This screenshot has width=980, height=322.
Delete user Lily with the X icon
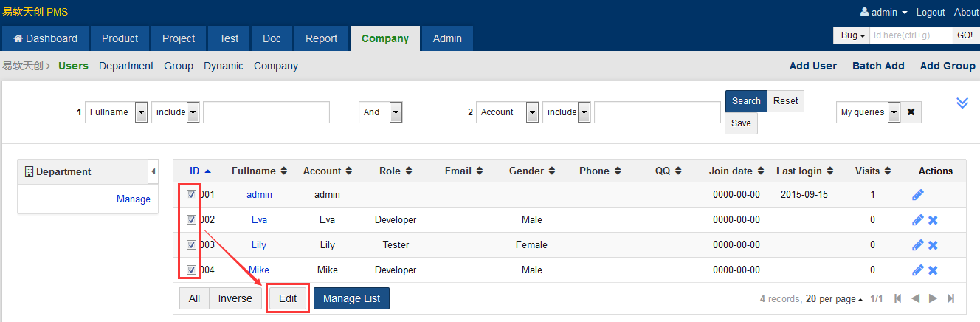[933, 245]
